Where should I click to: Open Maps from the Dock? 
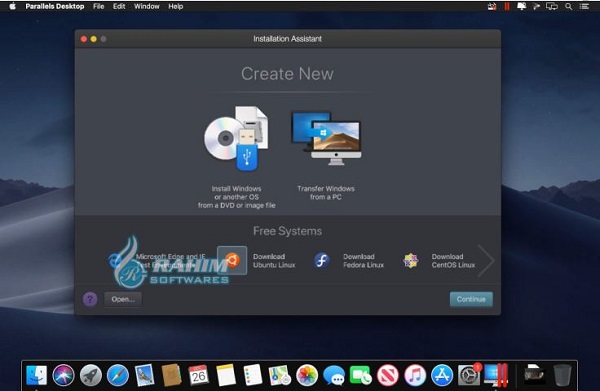280,375
